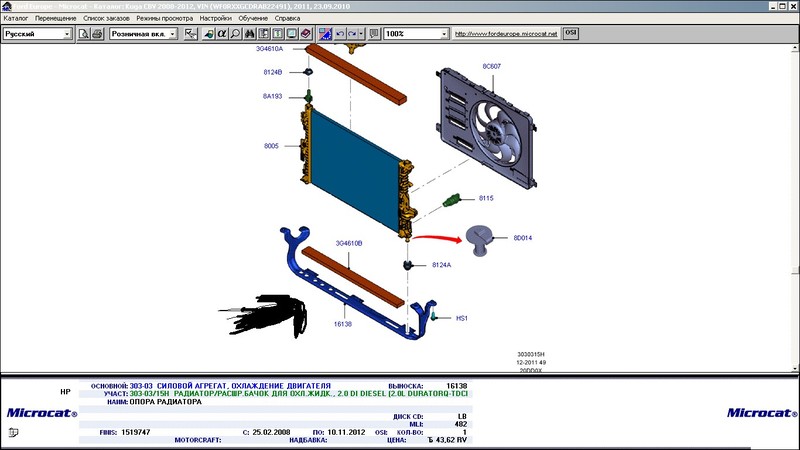
Task: Toggle the blue diagram view icon
Action: pyautogui.click(x=325, y=34)
